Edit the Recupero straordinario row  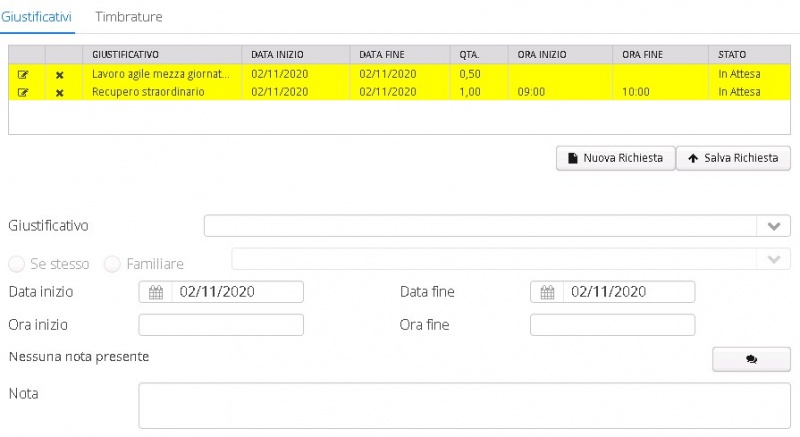click(23, 92)
